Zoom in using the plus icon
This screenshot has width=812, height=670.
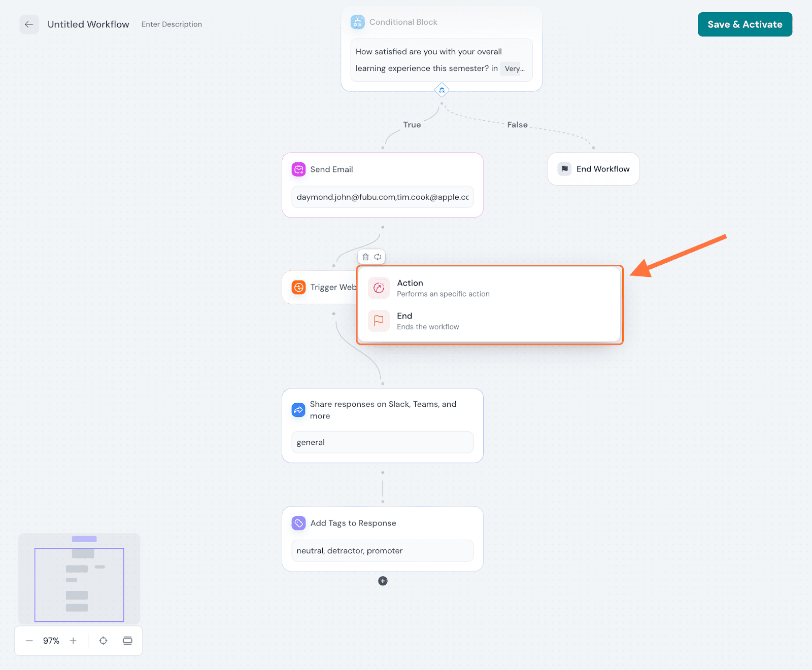(x=73, y=641)
